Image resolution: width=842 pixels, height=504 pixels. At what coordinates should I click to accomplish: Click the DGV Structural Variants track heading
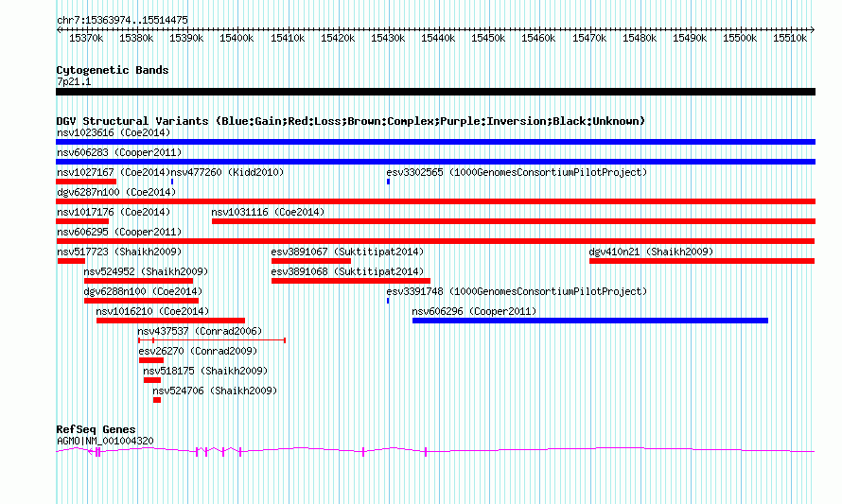tap(351, 121)
